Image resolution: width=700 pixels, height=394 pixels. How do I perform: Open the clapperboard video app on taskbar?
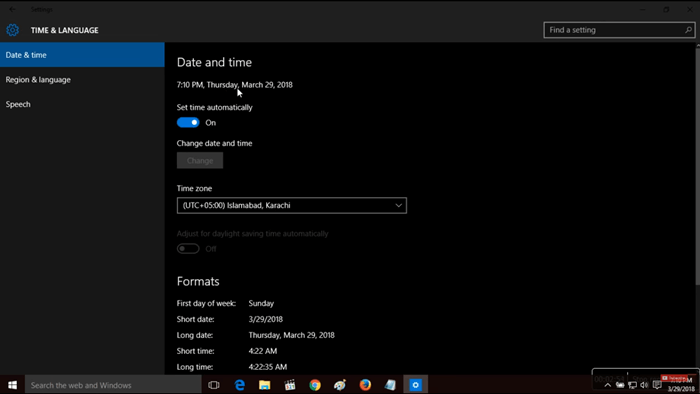pyautogui.click(x=290, y=385)
